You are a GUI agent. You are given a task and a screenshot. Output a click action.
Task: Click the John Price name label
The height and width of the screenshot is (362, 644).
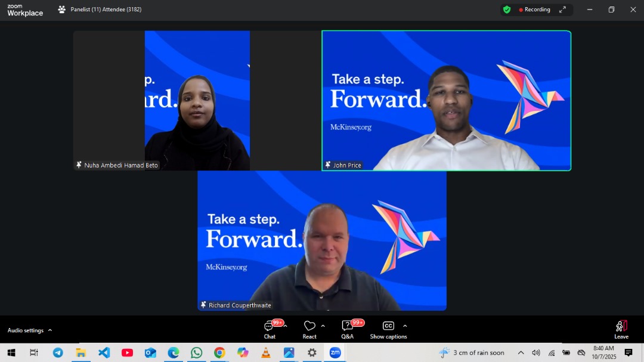point(347,165)
